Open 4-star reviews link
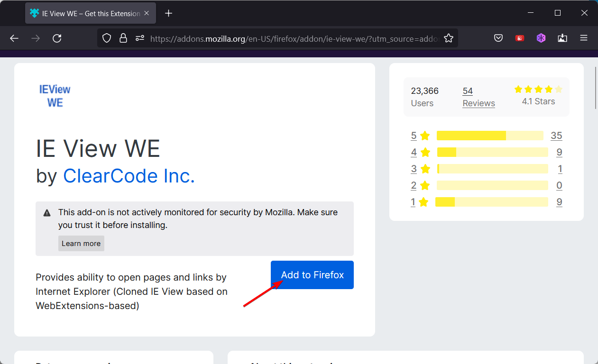 420,152
